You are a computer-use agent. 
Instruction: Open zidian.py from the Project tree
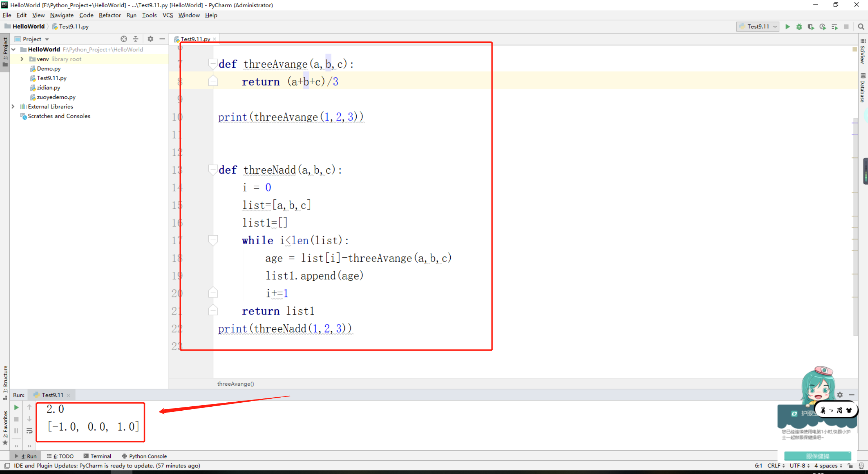pos(48,87)
